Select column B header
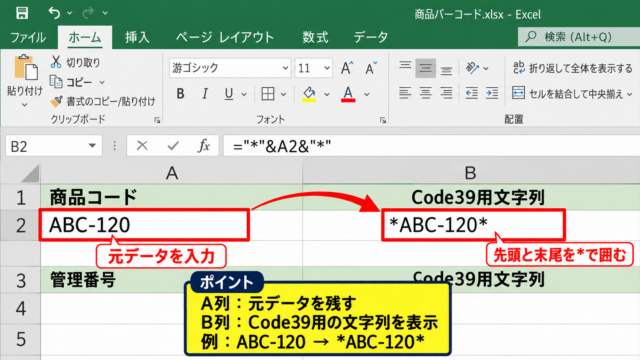 (x=471, y=173)
